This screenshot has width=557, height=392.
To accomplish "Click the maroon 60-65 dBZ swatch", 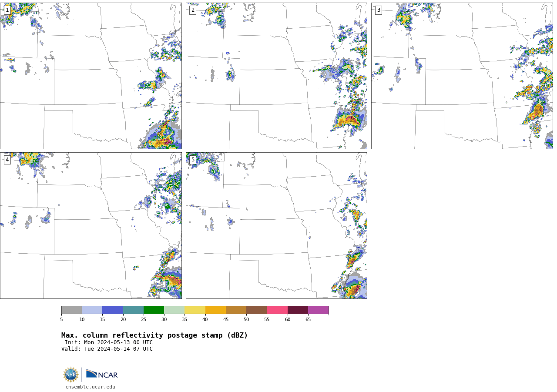I will pos(298,310).
